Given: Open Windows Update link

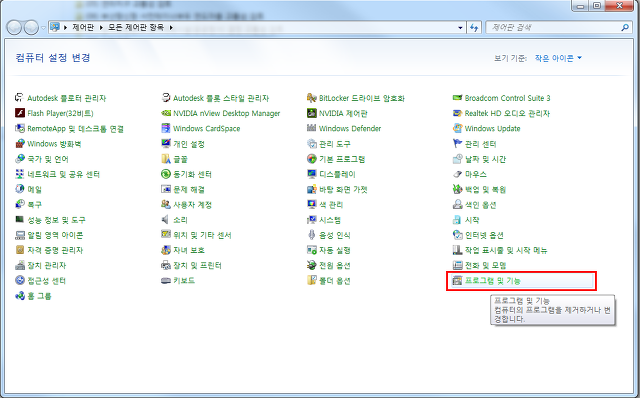Looking at the screenshot, I should click(x=492, y=129).
